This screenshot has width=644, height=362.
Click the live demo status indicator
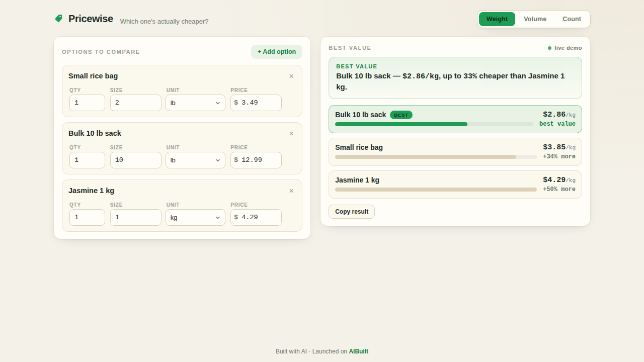[x=565, y=48]
